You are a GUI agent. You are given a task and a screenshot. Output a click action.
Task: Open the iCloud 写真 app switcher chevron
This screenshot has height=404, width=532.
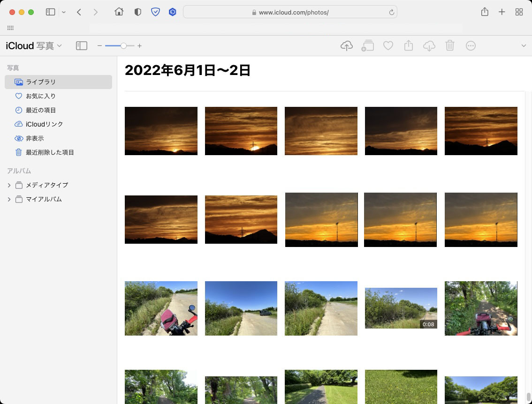pyautogui.click(x=59, y=45)
